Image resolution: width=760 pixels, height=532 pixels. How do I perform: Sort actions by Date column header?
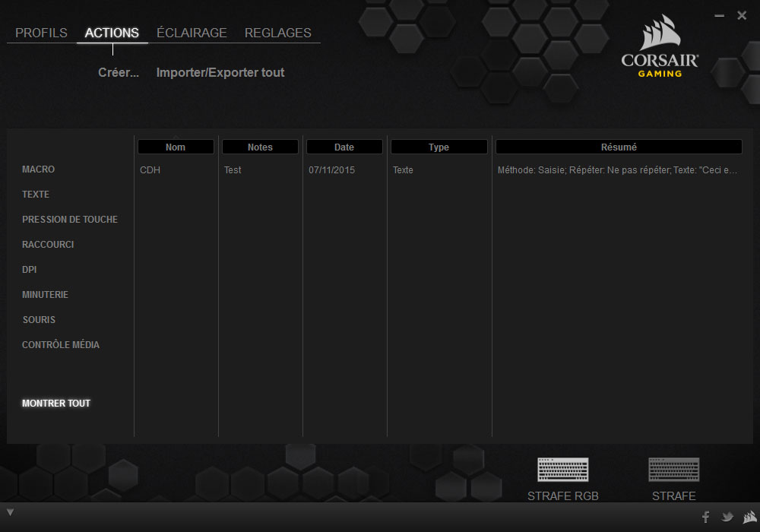[x=344, y=147]
